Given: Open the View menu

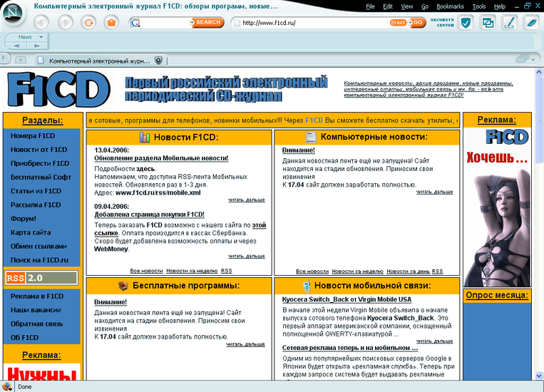Looking at the screenshot, I should (407, 6).
